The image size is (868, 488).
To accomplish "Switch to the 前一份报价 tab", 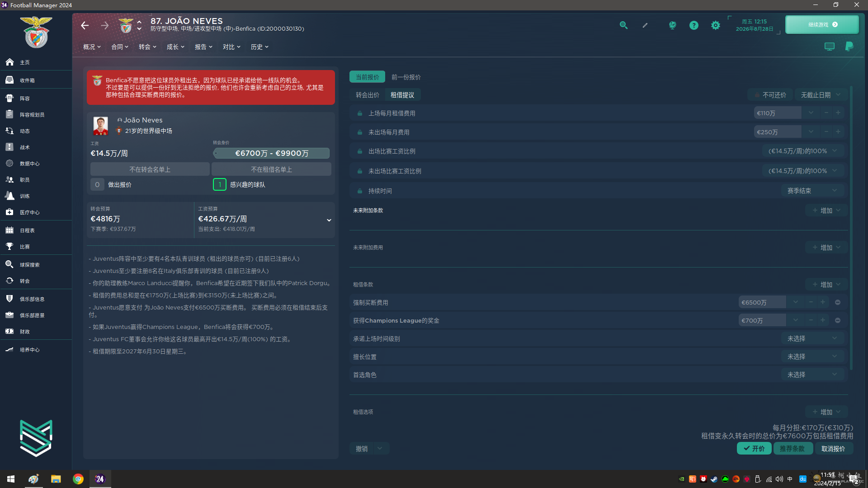I will [x=406, y=77].
